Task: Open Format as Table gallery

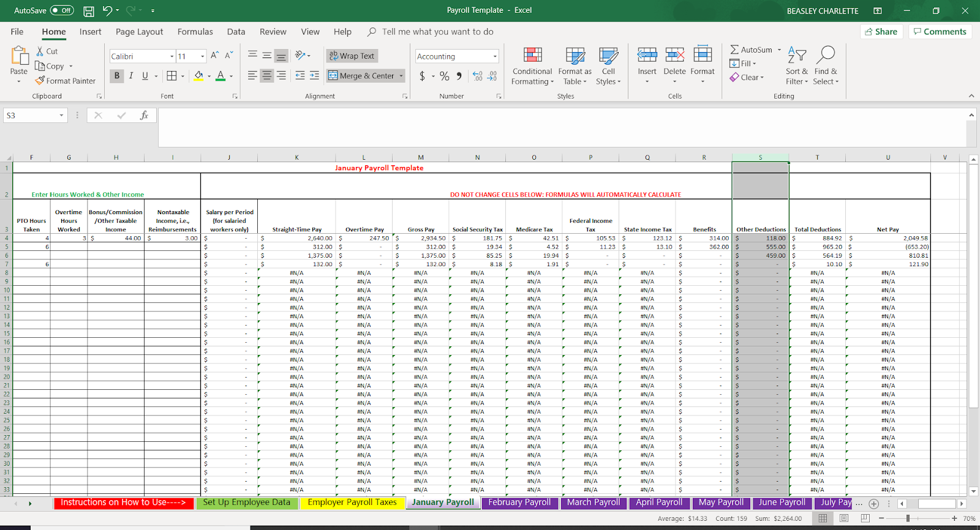Action: point(575,65)
